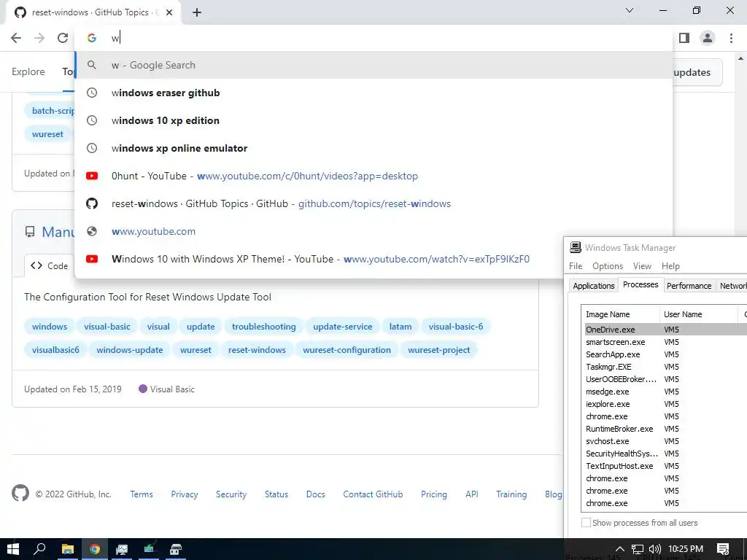Open the Options menu in Task Manager
This screenshot has height=560, width=747.
tap(608, 265)
